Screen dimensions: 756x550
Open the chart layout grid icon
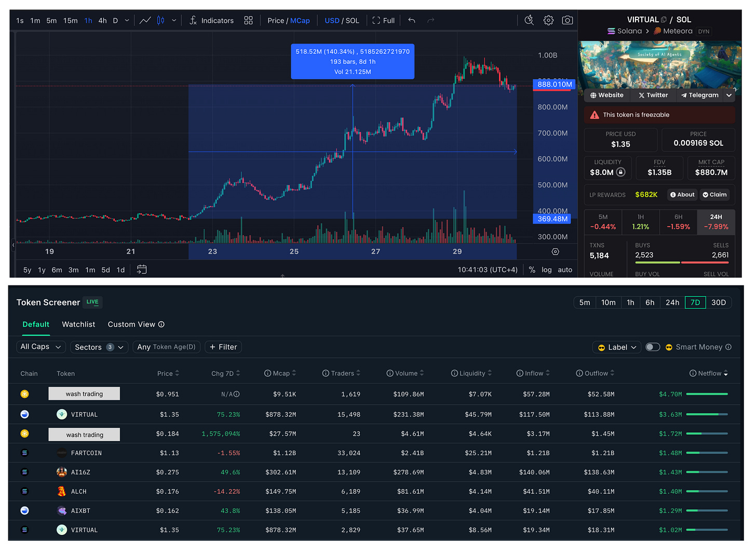tap(248, 20)
